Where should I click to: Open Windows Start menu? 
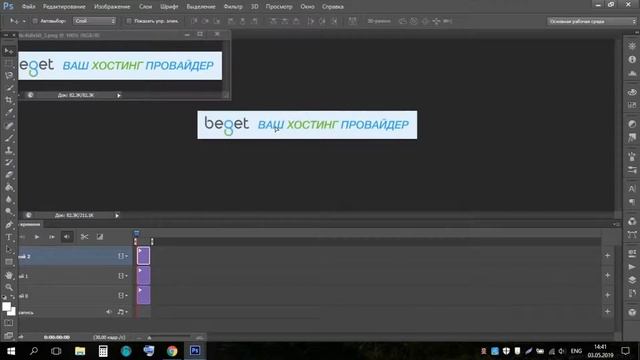11,351
